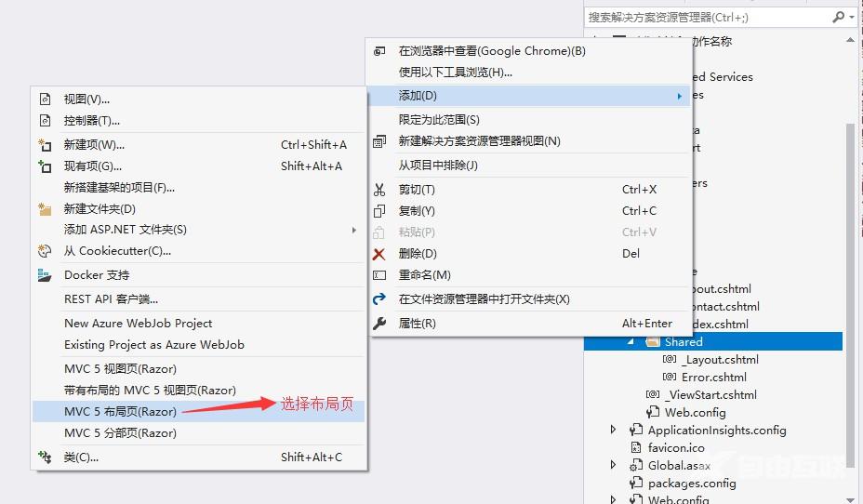Viewport: 863px width, 504px height.
Task: Select the ApplicationInsights.config file
Action: (x=717, y=430)
